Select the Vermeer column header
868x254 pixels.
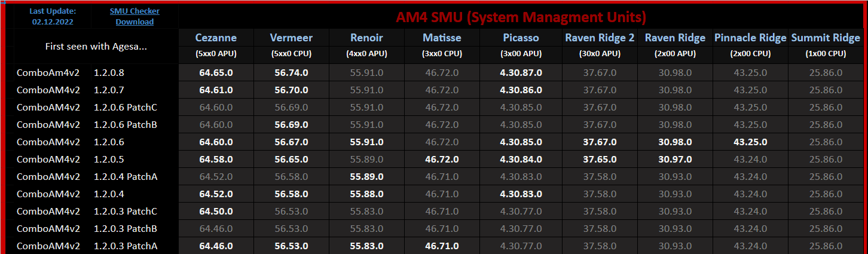click(x=291, y=38)
